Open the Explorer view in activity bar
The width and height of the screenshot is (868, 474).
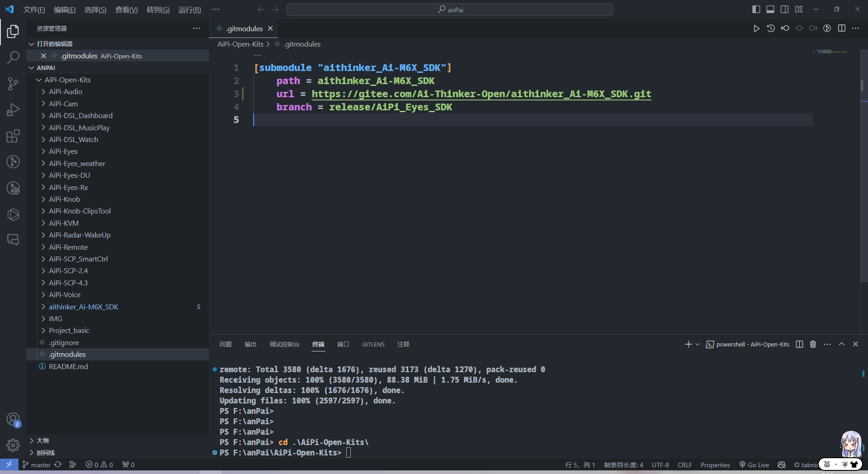point(13,31)
